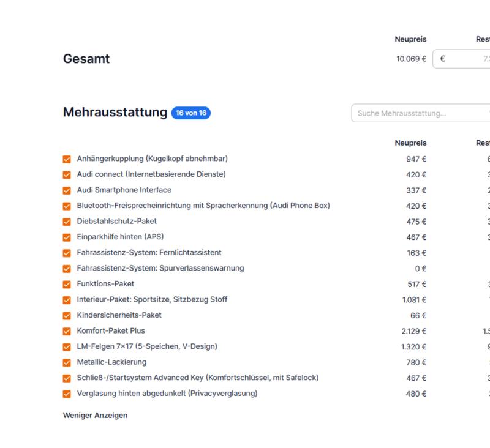The height and width of the screenshot is (448, 490).
Task: Uncheck the Diebstahlschutz-Paket checkbox
Action: 67,222
